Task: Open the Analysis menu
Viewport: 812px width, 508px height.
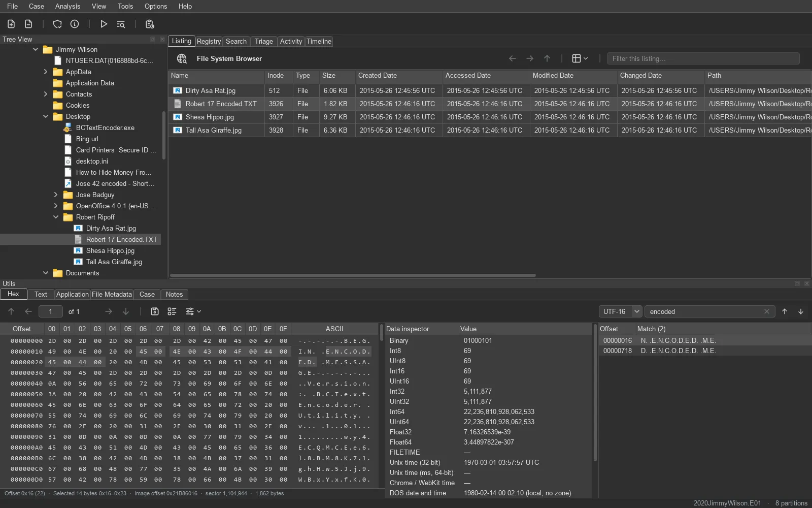Action: (x=67, y=6)
